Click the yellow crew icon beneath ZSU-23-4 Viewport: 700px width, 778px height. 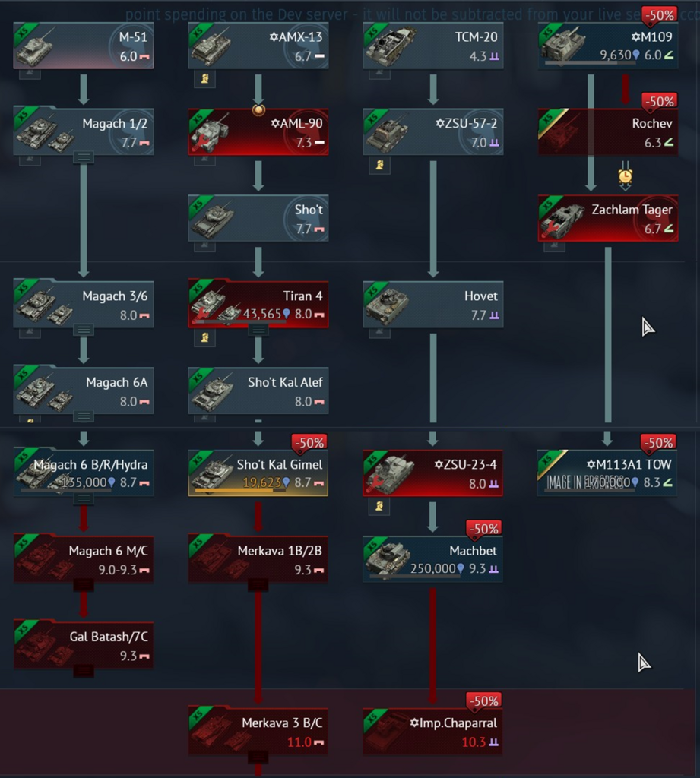pos(379,506)
